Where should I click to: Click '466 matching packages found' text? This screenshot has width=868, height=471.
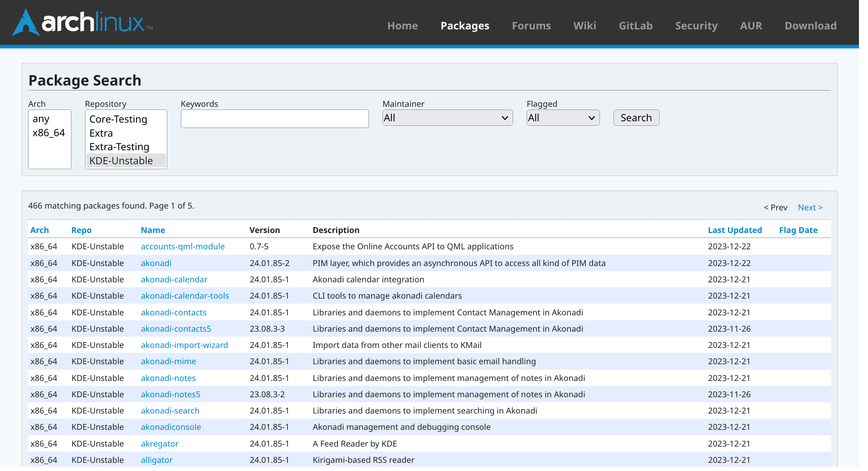[111, 205]
